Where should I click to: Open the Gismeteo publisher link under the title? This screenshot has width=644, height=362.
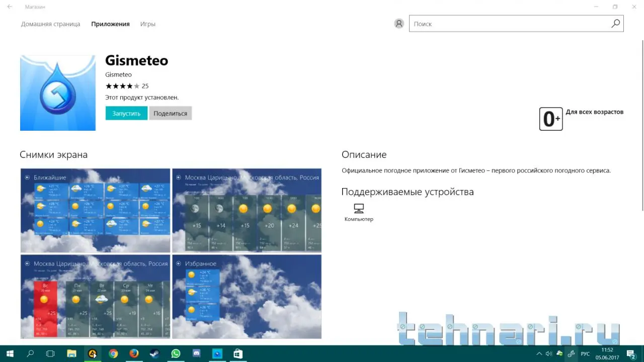tap(118, 75)
